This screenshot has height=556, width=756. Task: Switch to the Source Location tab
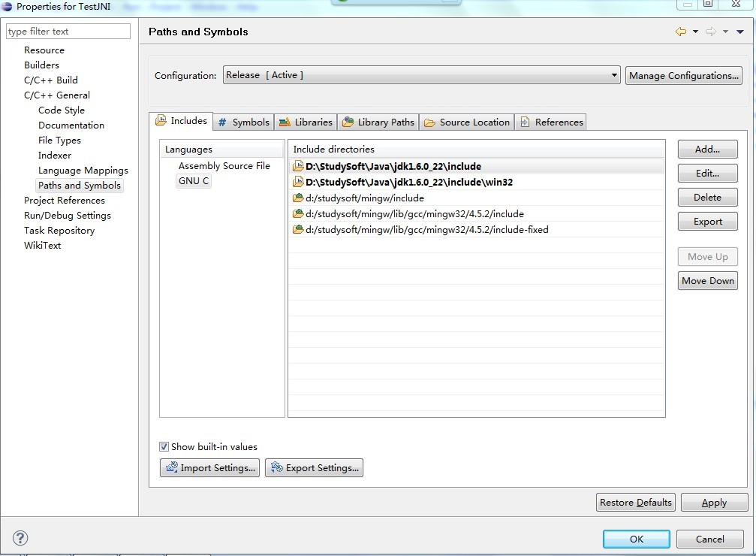(467, 122)
